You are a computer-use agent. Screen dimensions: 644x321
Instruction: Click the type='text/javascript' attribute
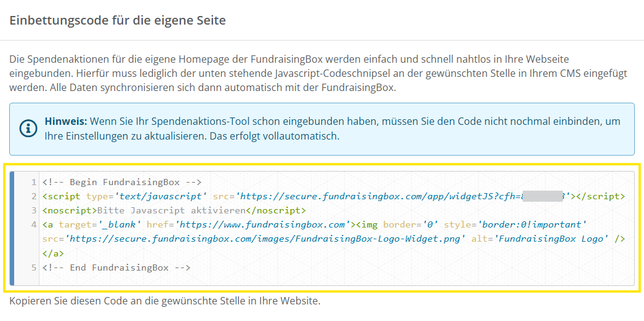(x=147, y=196)
